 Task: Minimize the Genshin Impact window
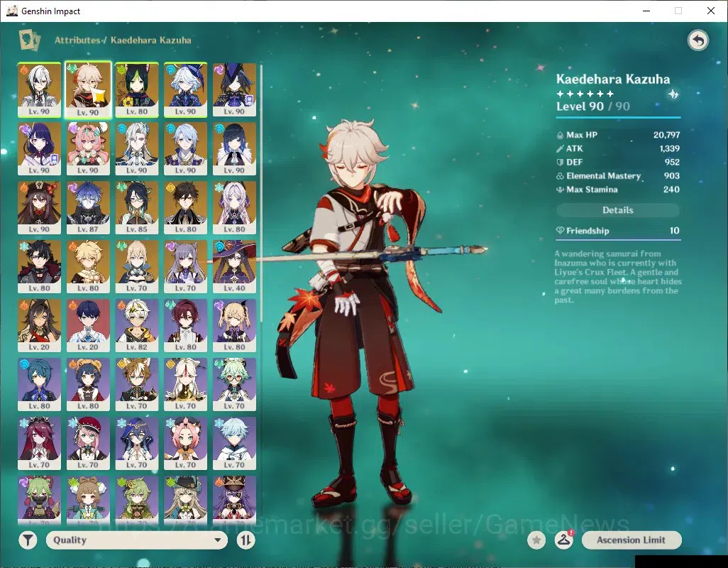pyautogui.click(x=646, y=11)
